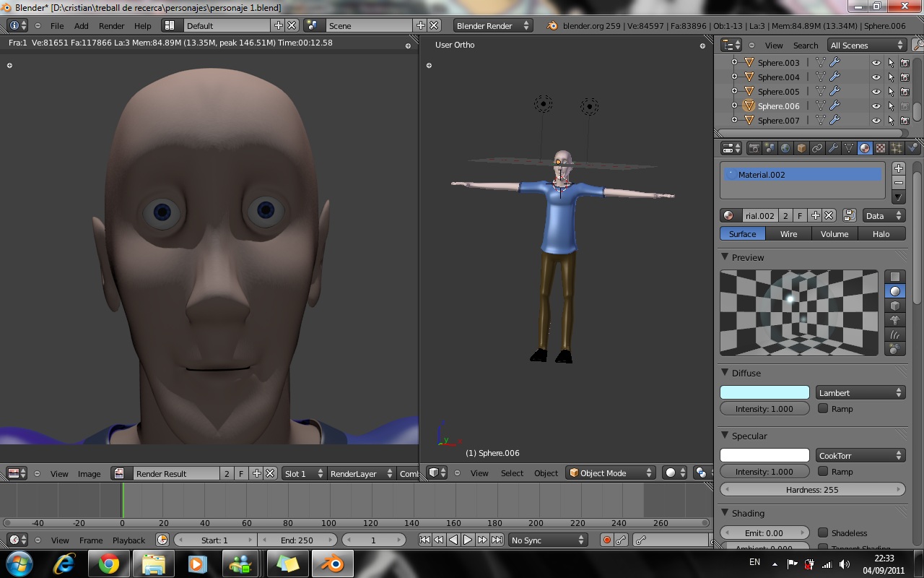Select large sphere with sky preview
Image resolution: width=924 pixels, height=578 pixels.
895,349
